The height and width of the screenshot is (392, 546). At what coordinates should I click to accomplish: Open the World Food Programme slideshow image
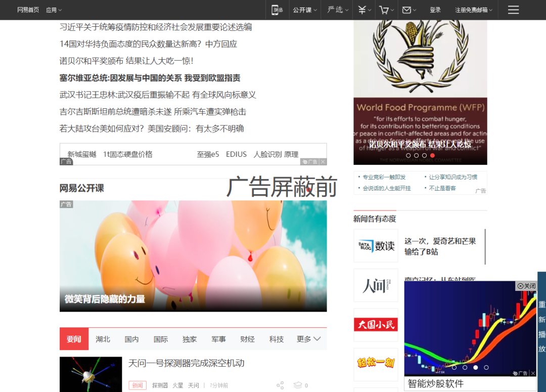click(x=420, y=93)
